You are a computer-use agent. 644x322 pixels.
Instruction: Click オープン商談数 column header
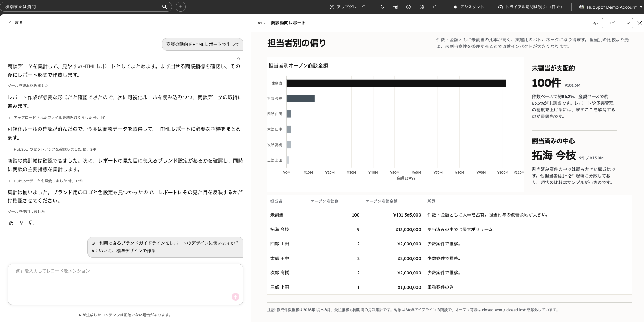(324, 201)
